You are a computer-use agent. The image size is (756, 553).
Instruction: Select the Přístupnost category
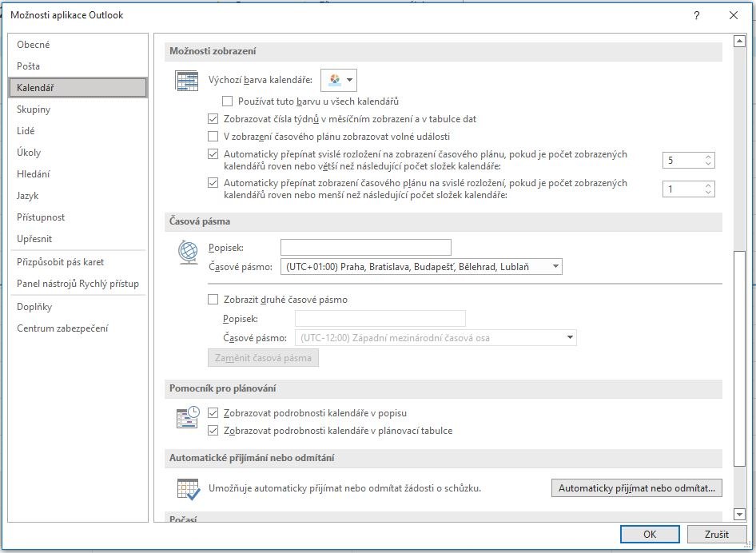(78, 217)
